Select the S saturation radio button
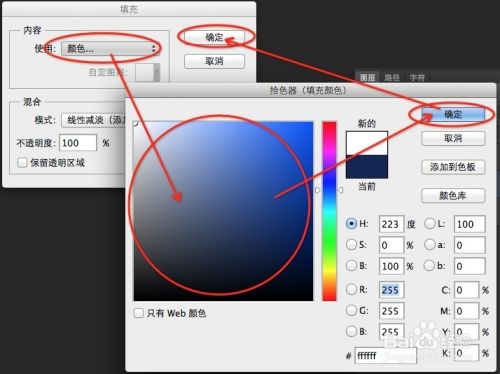The image size is (500, 374). (x=351, y=245)
